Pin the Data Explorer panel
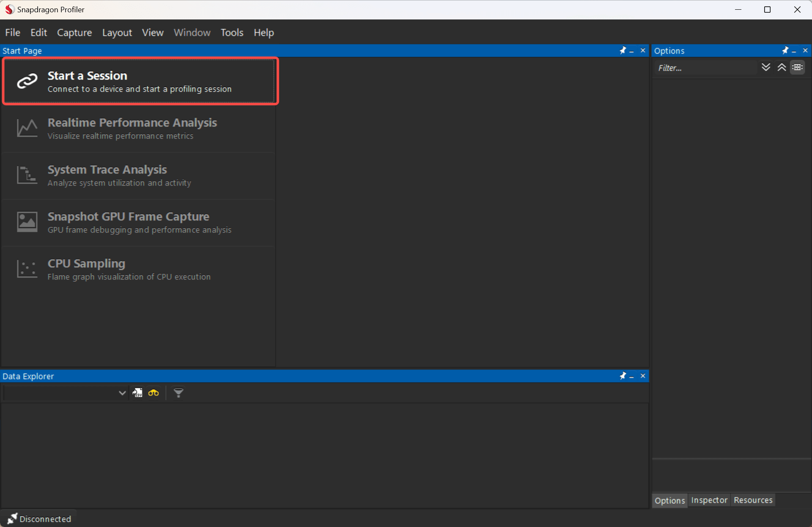 [x=623, y=376]
